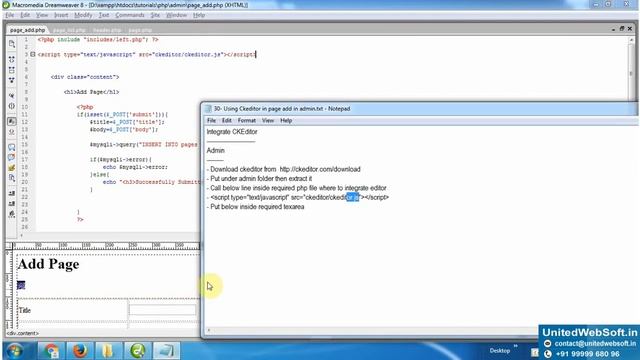Expand the Desktop toolbar chevron on taskbar
The height and width of the screenshot is (360, 640).
516,346
